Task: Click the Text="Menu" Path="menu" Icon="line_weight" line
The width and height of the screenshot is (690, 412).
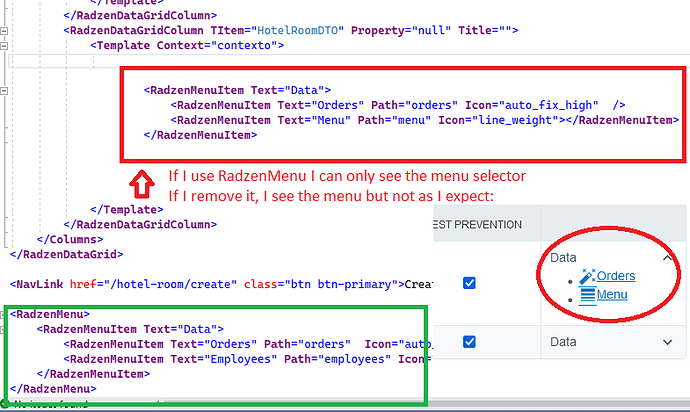Action: click(x=425, y=120)
